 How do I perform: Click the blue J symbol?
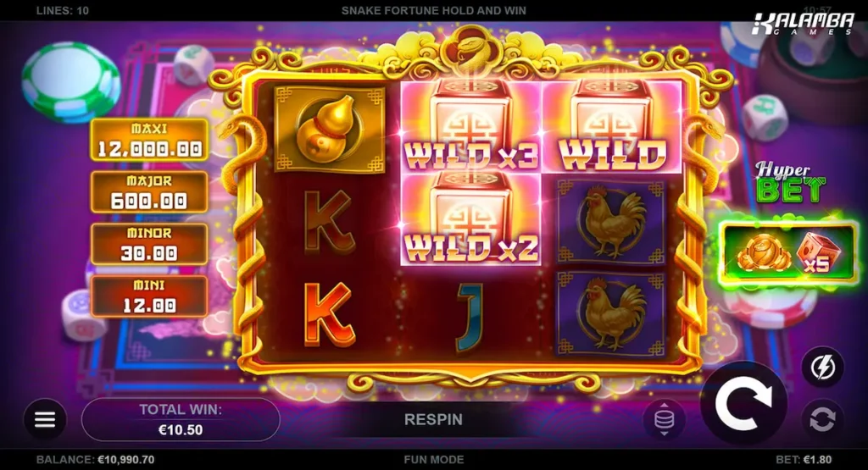click(470, 318)
